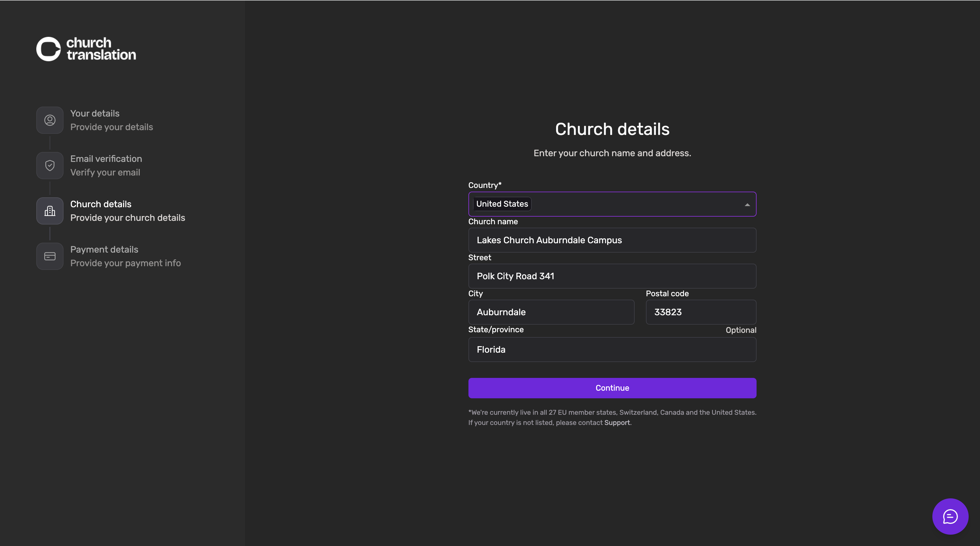Click the Church Translation logo
980x546 pixels.
click(x=86, y=49)
